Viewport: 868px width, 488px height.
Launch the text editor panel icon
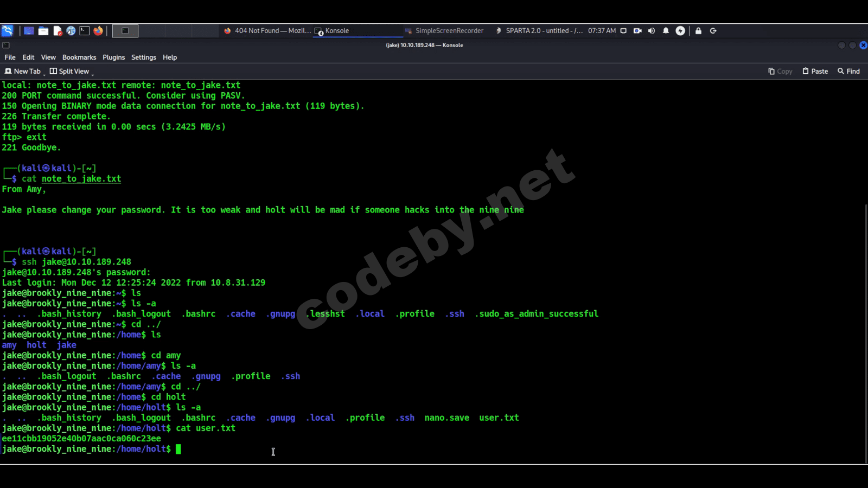(58, 31)
